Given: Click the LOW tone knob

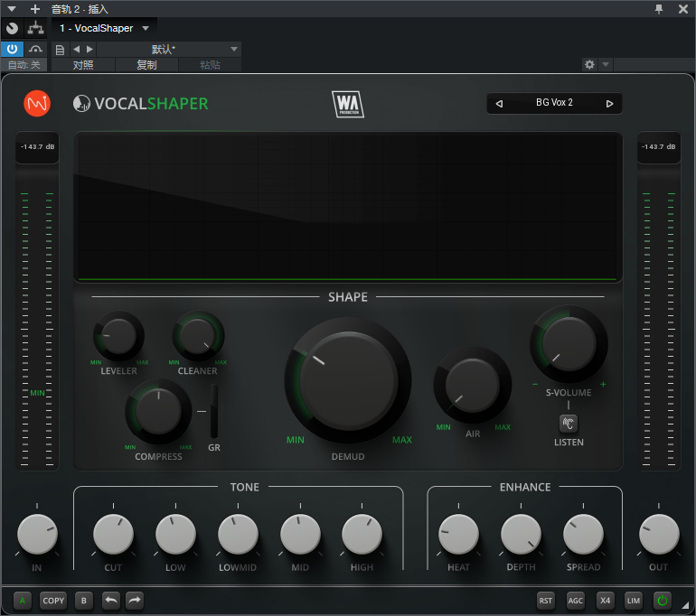Looking at the screenshot, I should pos(175,534).
